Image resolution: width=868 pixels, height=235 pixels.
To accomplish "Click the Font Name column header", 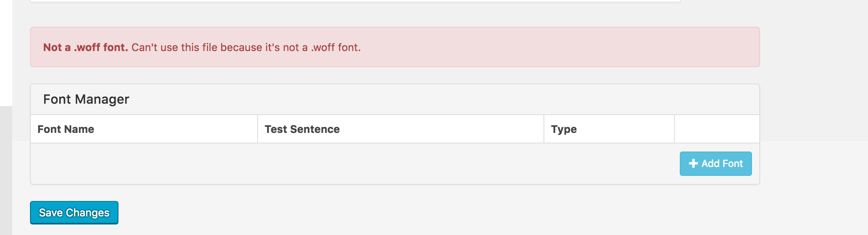I will [x=66, y=129].
